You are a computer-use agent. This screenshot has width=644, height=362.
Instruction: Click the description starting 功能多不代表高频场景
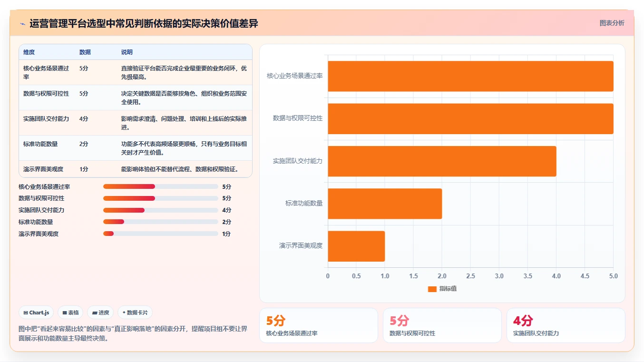tap(184, 148)
